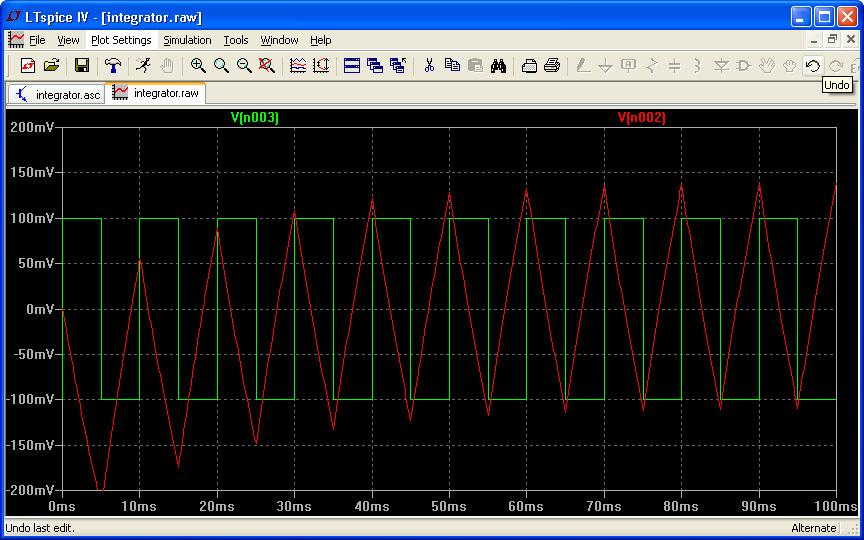864x540 pixels.
Task: Click the -100mV vertical axis label
Action: point(30,399)
